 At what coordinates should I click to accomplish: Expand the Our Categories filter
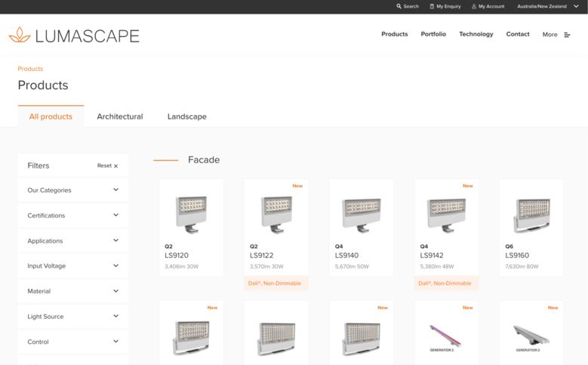72,190
